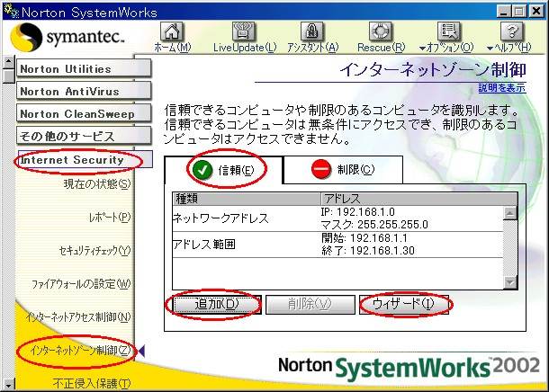Open 不正侵入保護(T) in the sidebar
The image size is (549, 392).
(92, 384)
